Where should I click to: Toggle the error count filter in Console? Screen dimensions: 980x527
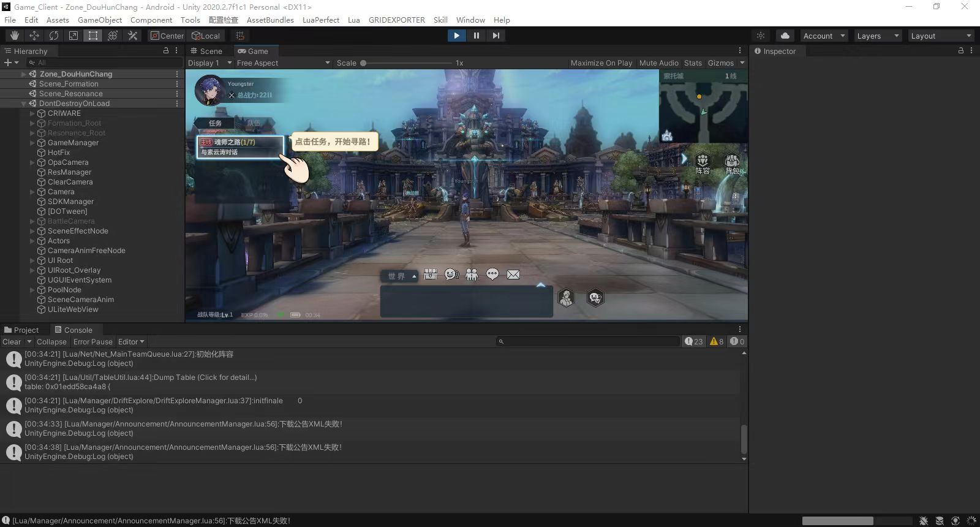pyautogui.click(x=737, y=341)
